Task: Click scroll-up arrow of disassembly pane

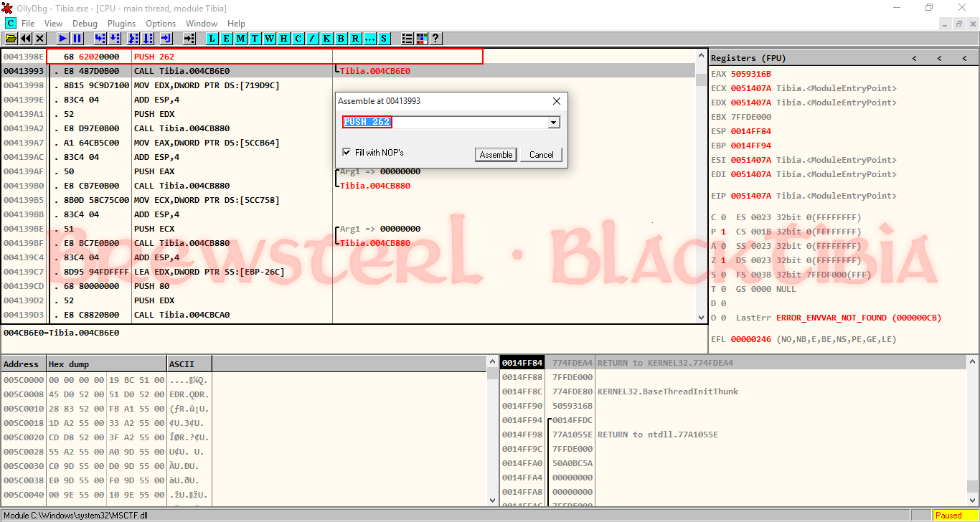Action: click(701, 54)
